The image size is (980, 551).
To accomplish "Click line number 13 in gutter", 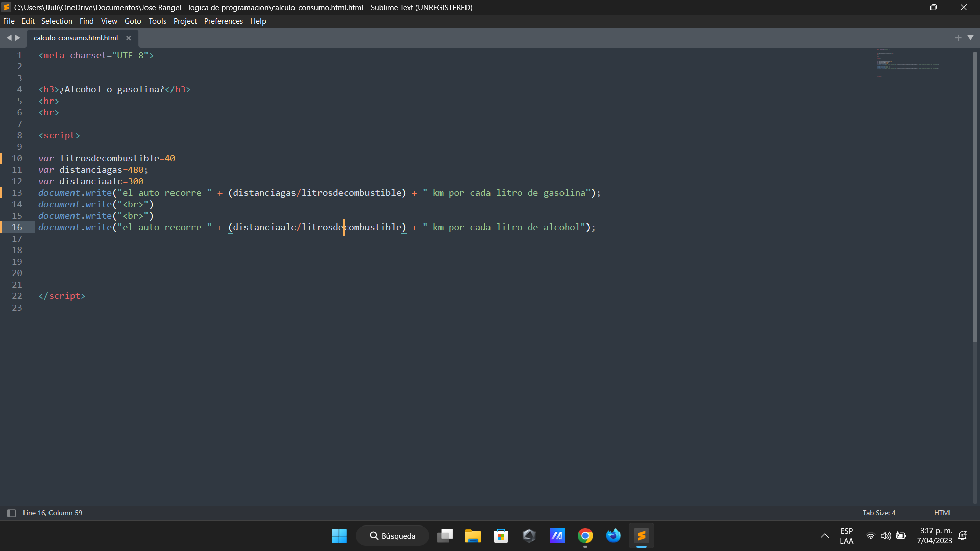I will pos(17,193).
